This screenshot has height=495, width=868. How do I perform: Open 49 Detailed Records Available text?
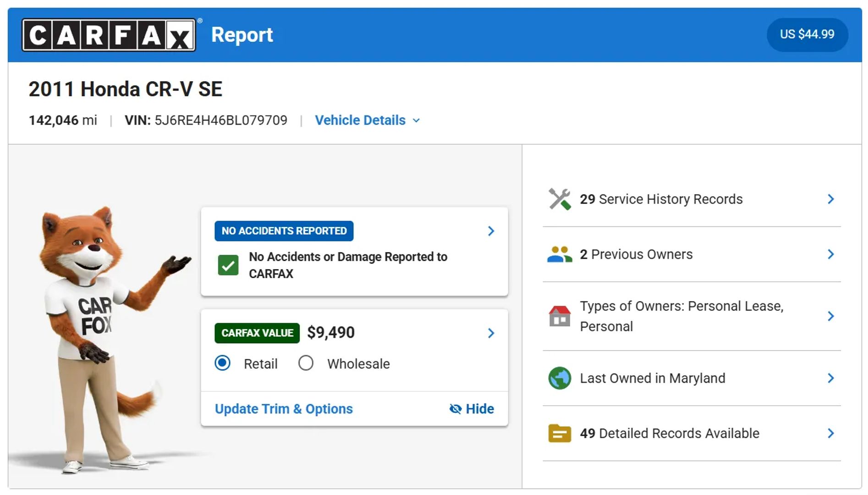(670, 433)
